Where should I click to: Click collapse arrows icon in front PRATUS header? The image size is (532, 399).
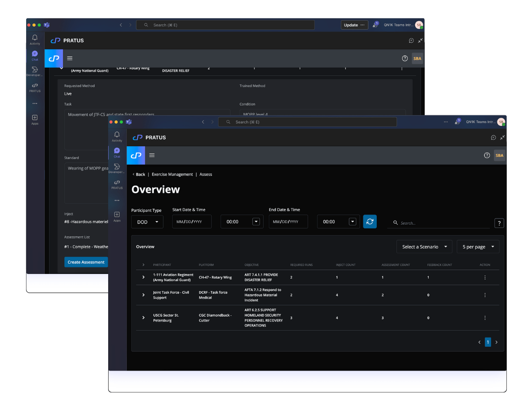tap(502, 137)
